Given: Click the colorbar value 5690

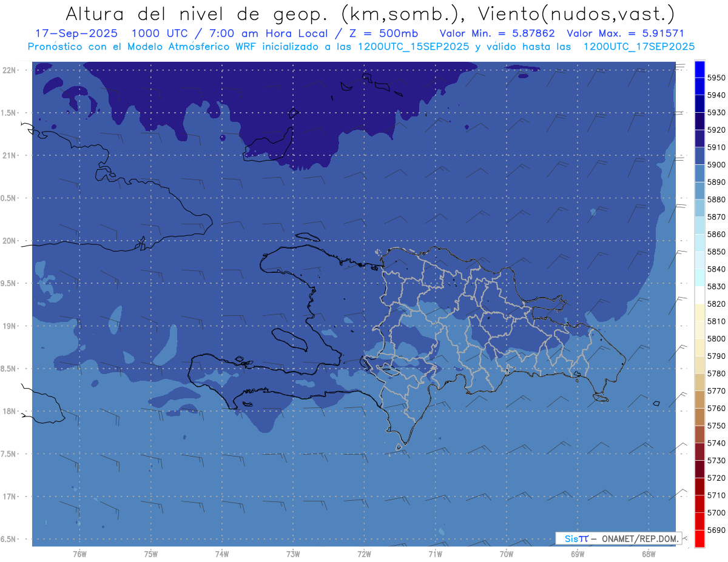Looking at the screenshot, I should 716,530.
